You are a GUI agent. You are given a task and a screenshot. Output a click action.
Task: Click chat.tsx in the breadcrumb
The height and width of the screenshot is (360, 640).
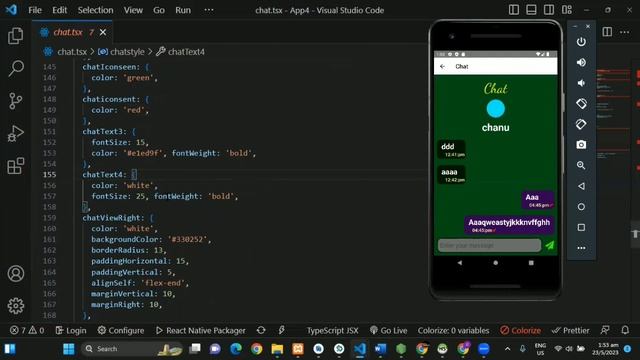tap(72, 52)
